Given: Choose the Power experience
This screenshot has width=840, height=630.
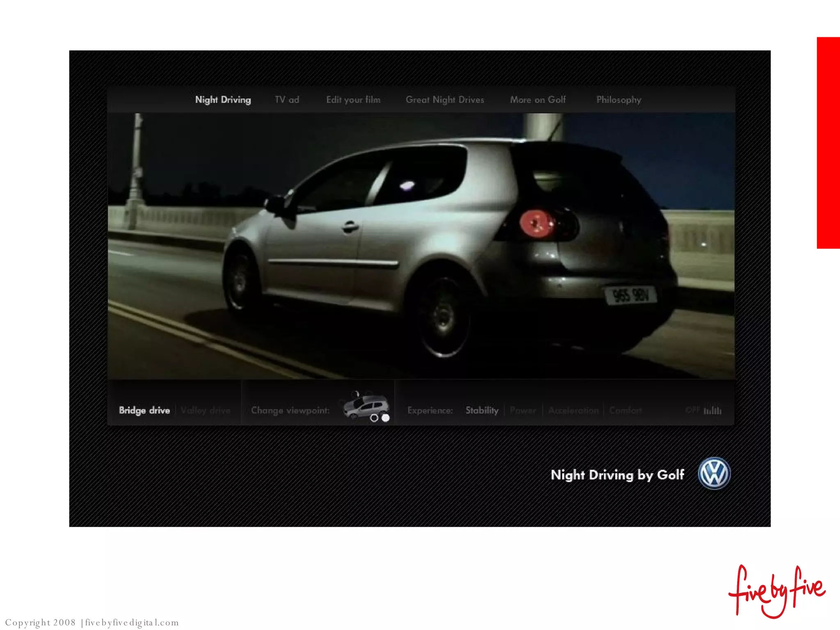Looking at the screenshot, I should tap(523, 410).
